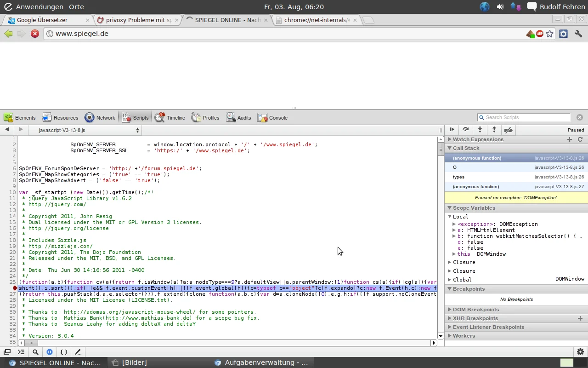Pretty print the script with braces icon
The width and height of the screenshot is (588, 368).
tap(64, 352)
